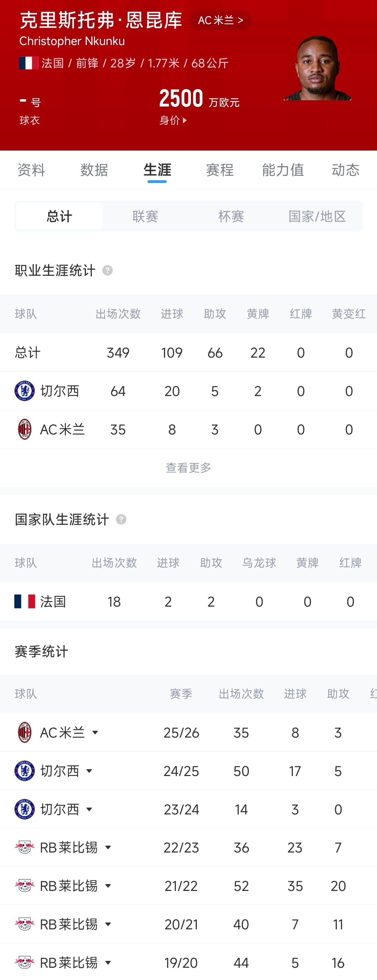The height and width of the screenshot is (980, 377).
Task: Open Christopher Nkunku player photo
Action: [x=317, y=68]
